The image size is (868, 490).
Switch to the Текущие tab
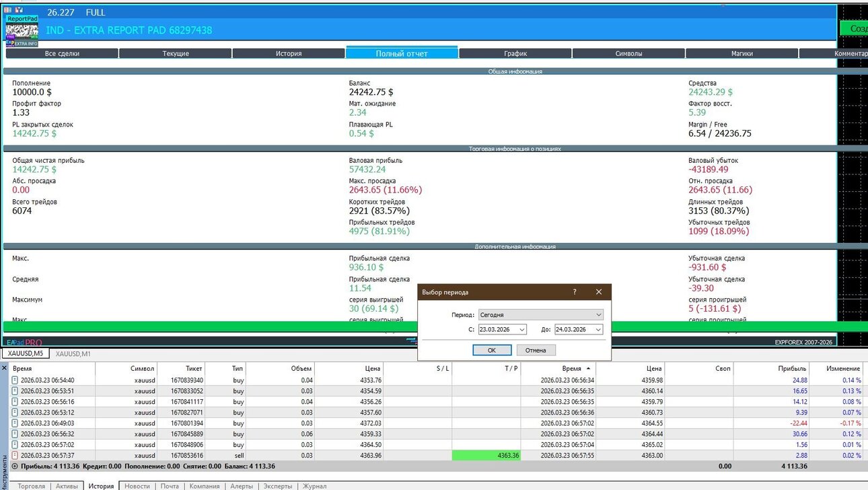(176, 53)
